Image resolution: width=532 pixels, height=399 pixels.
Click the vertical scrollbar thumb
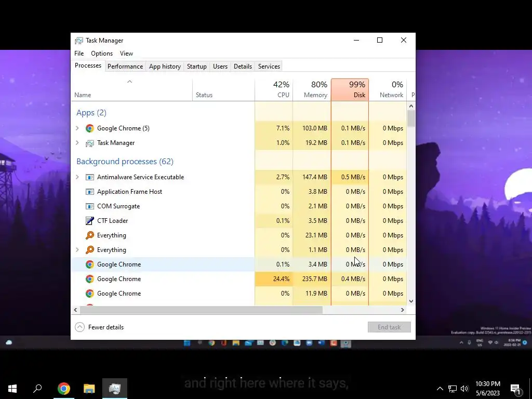(411, 118)
